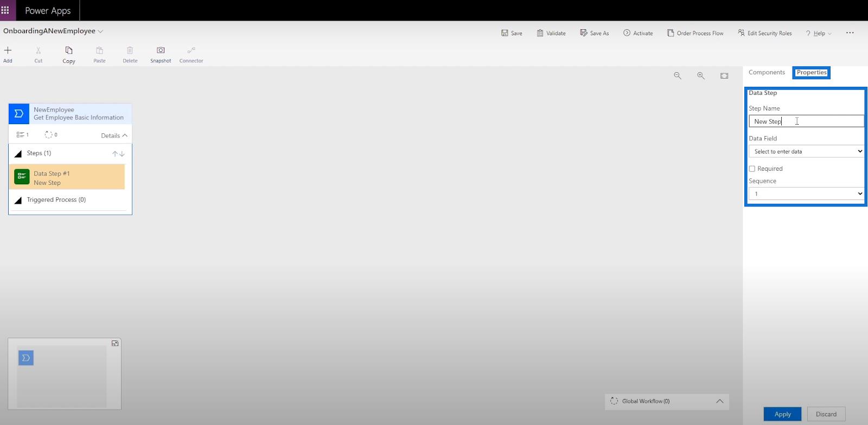Open Order Process Flow

[x=695, y=33]
